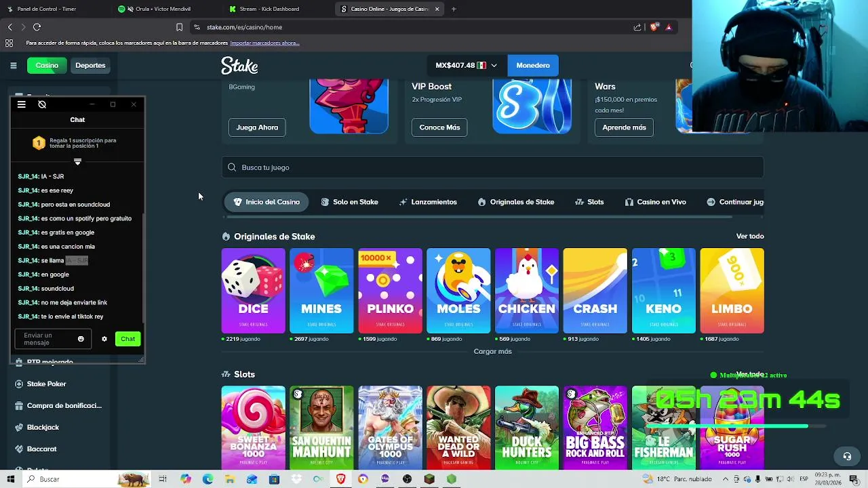The image size is (868, 488).
Task: Open Baccarat in the sidebar
Action: [x=41, y=449]
